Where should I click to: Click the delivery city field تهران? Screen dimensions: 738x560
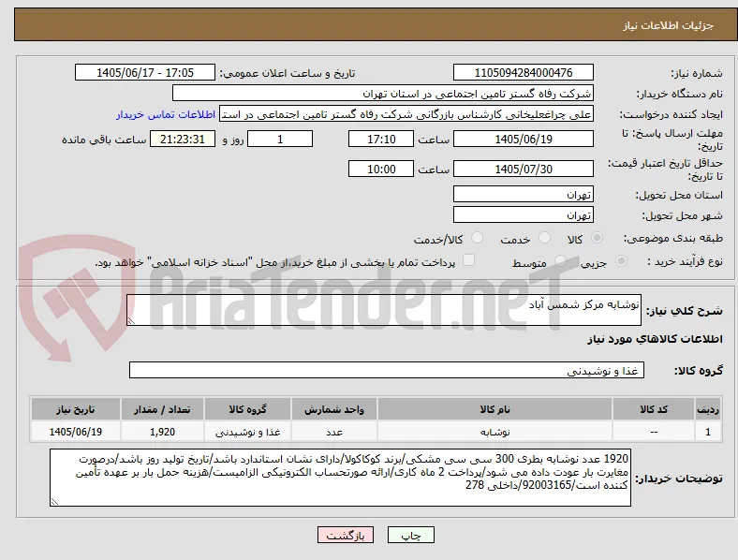point(523,215)
